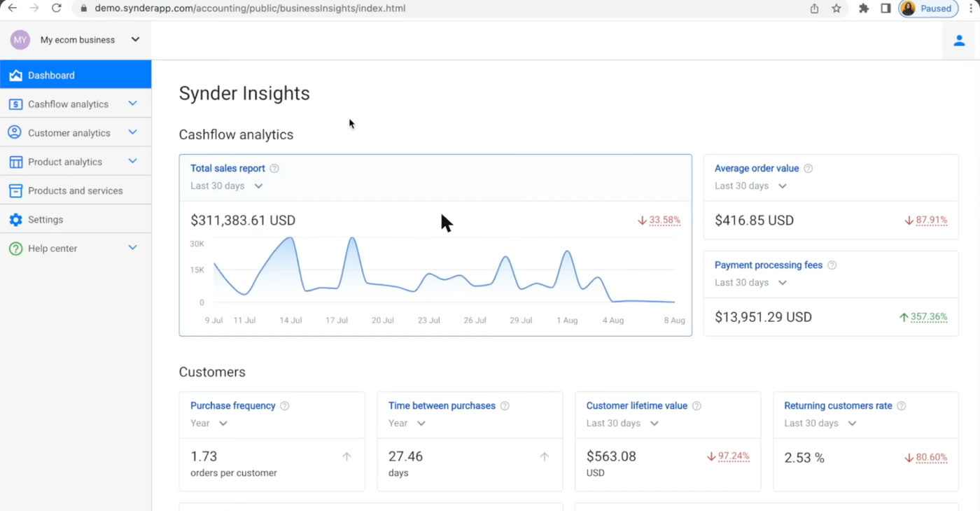Screen dimensions: 980x511
Task: Expand Customer analytics sidebar chevron
Action: tap(132, 132)
